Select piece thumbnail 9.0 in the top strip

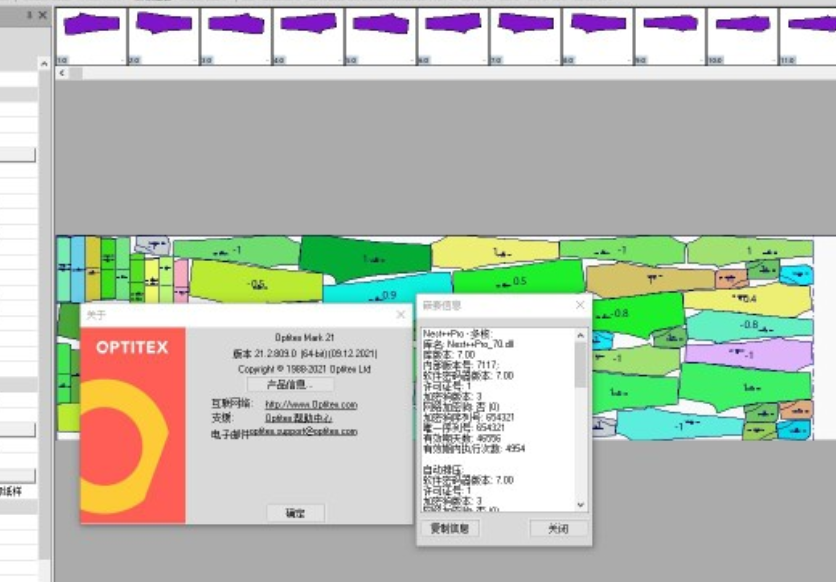pos(670,36)
